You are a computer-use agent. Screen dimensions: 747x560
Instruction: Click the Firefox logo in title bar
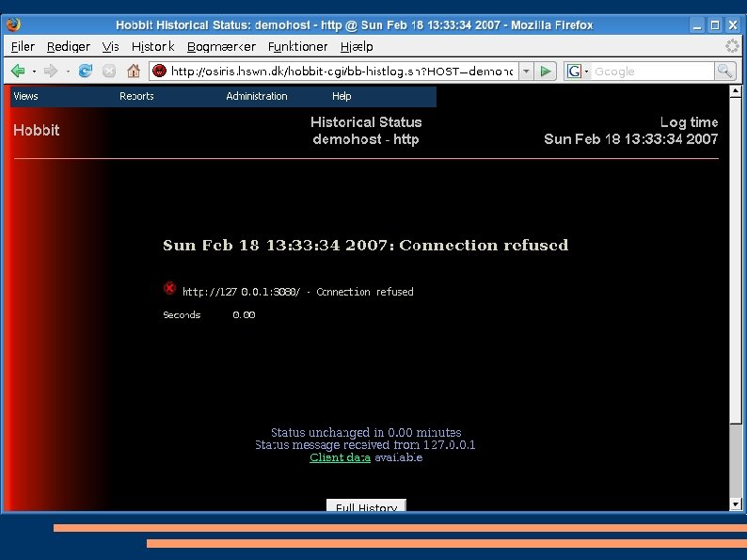pos(13,24)
